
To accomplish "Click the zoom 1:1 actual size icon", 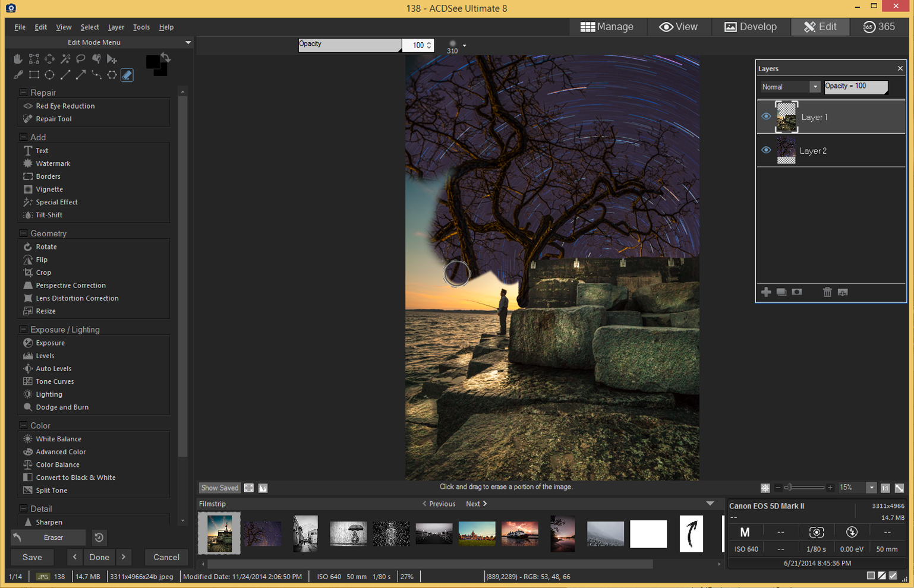I will (x=885, y=488).
